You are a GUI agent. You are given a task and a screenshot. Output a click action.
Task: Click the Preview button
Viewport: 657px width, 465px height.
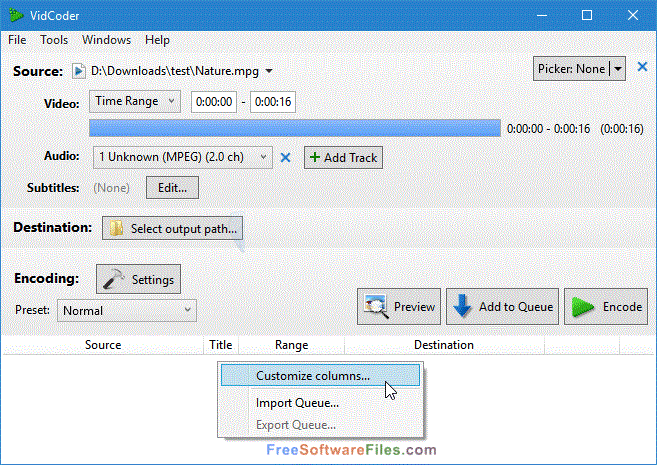click(x=399, y=307)
